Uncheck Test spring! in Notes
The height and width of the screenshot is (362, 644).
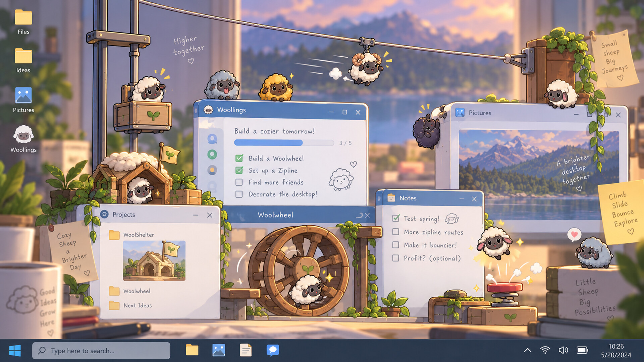(396, 218)
